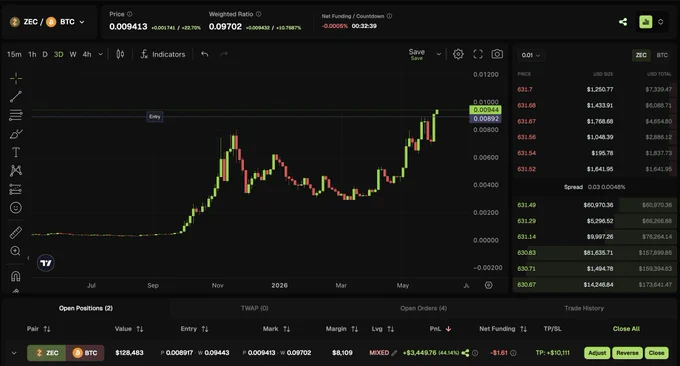Image resolution: width=680 pixels, height=366 pixels.
Task: Switch order book to BTC
Action: coord(662,55)
